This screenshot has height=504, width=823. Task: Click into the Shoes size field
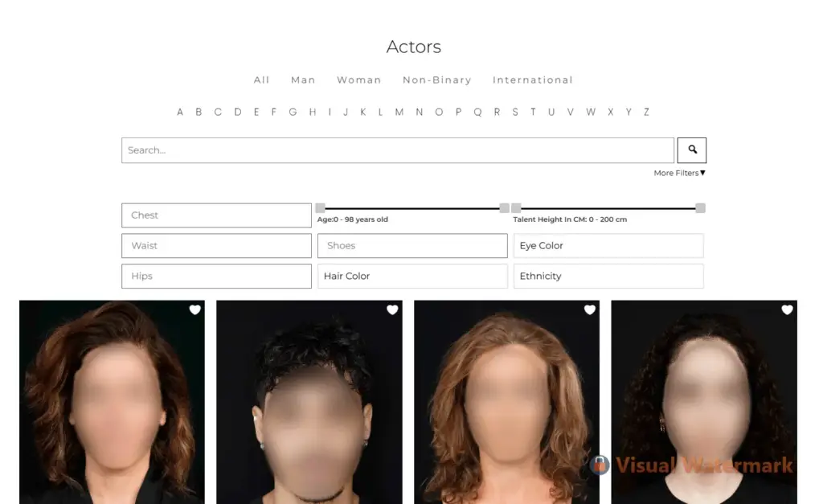pyautogui.click(x=412, y=246)
